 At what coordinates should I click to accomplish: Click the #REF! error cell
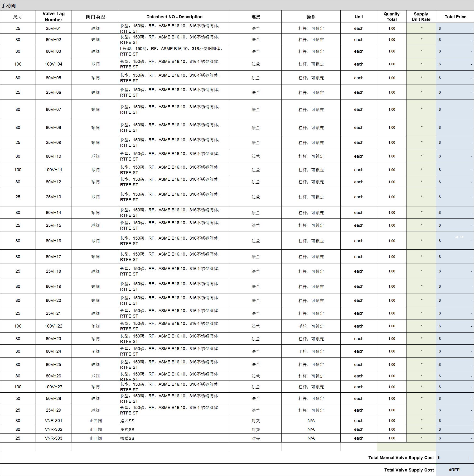click(455, 470)
